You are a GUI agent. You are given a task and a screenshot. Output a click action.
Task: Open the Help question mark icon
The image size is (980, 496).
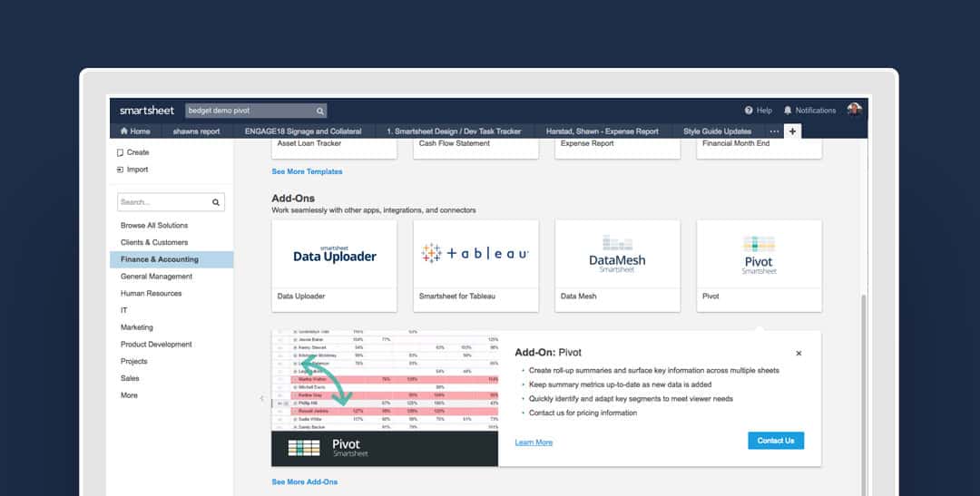(x=748, y=111)
